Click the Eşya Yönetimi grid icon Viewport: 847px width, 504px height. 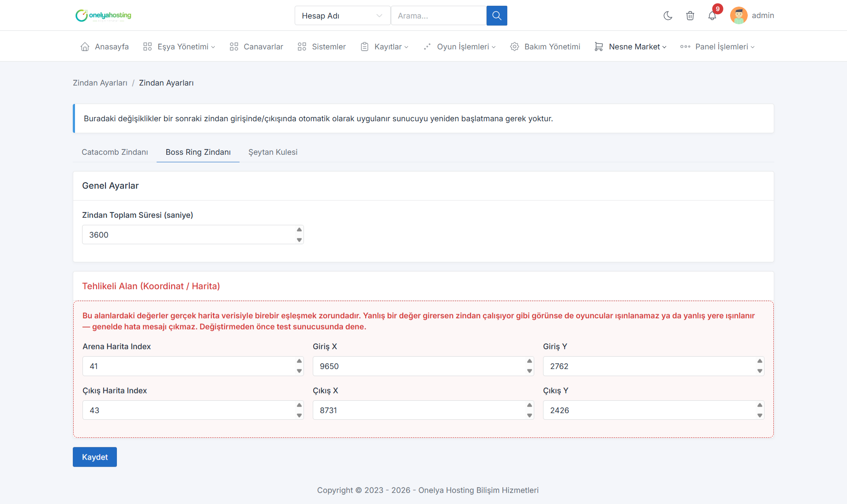[x=147, y=47]
